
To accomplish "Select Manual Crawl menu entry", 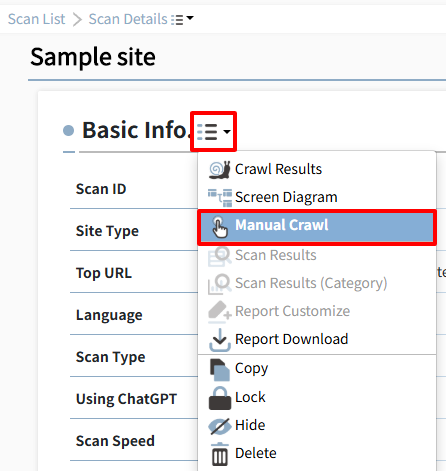I will click(x=317, y=227).
